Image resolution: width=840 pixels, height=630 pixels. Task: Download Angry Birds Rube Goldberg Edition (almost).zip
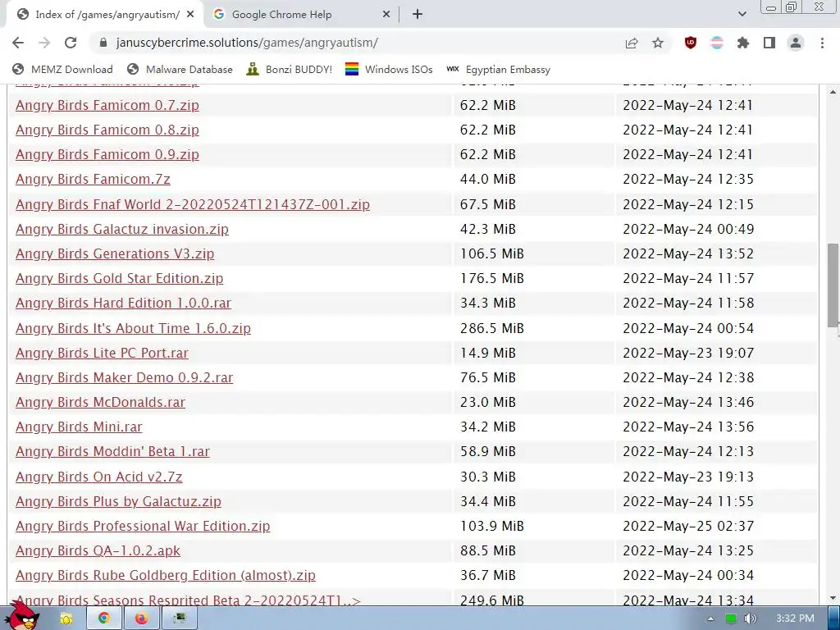[166, 575]
